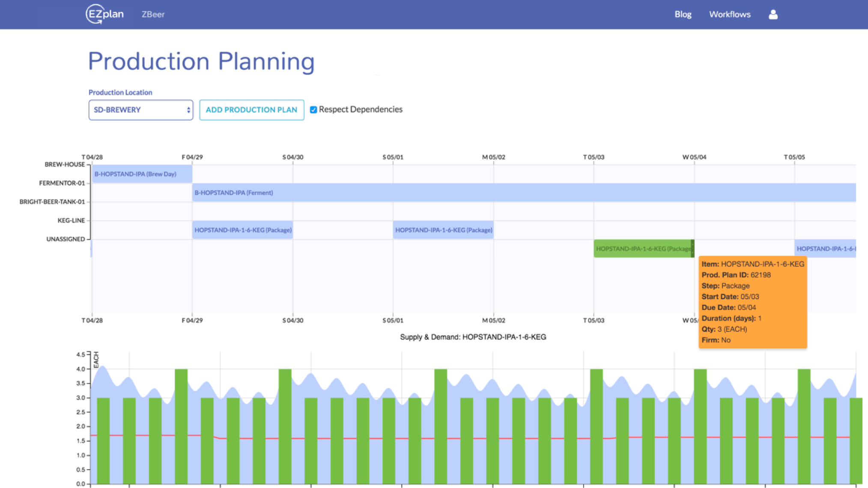The image size is (868, 488).
Task: Open the user profile icon
Action: tap(773, 15)
